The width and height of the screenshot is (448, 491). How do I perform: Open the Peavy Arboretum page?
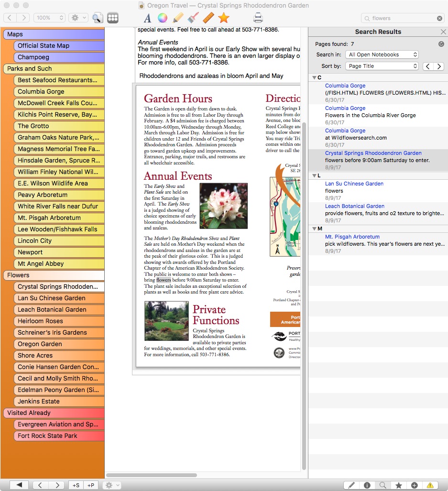[x=59, y=195]
